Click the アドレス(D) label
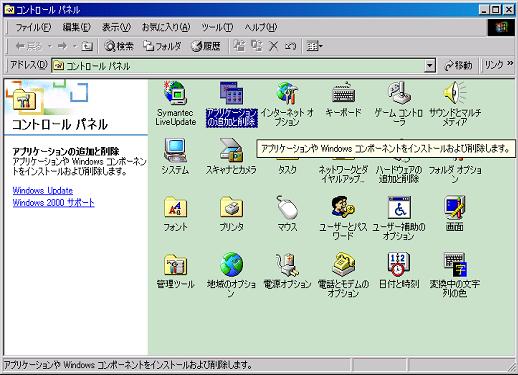 click(x=29, y=65)
